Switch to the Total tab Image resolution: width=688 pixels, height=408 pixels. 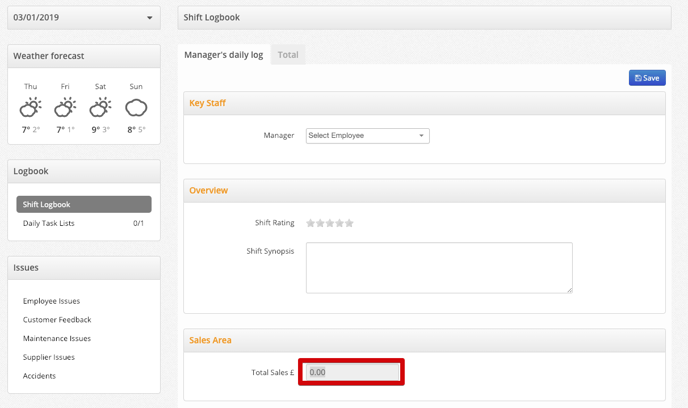click(288, 55)
